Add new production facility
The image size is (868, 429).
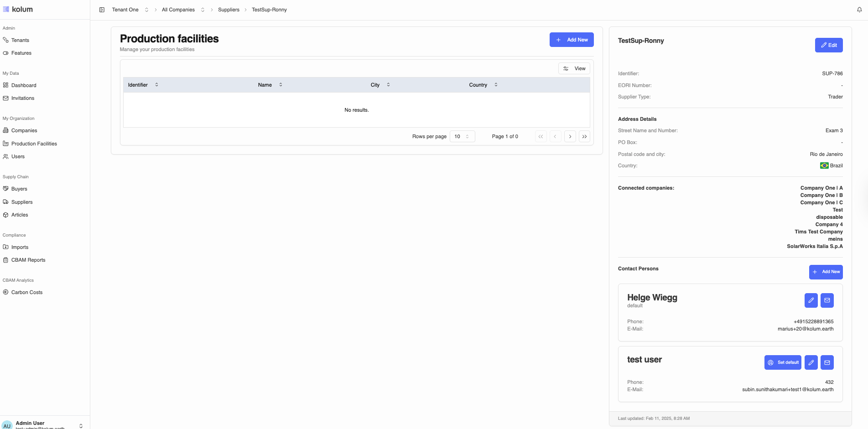572,40
